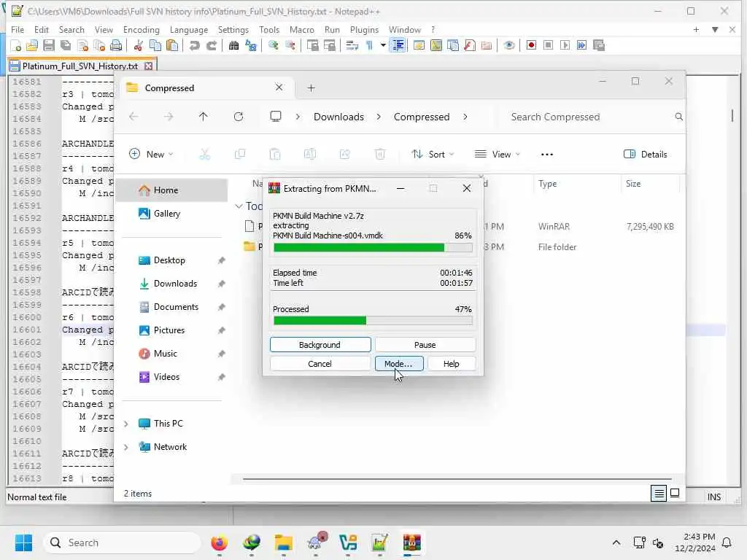Click the Save Recorded Macro icon
The width and height of the screenshot is (747, 560).
tap(598, 45)
